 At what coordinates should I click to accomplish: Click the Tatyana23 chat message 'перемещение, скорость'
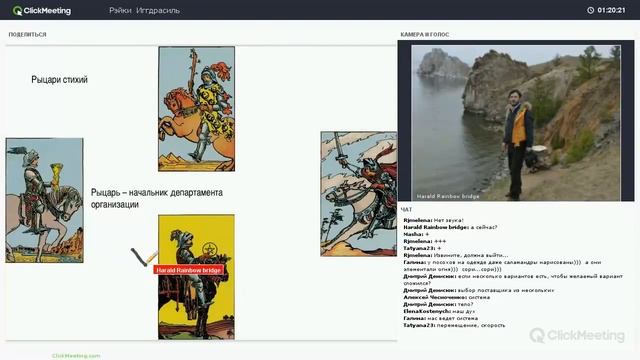454,325
